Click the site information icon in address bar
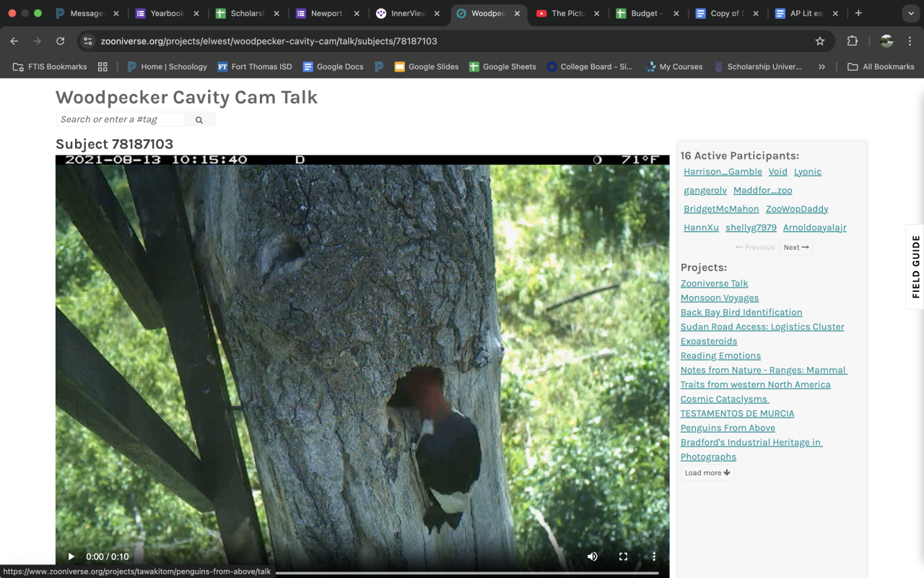 (x=88, y=41)
